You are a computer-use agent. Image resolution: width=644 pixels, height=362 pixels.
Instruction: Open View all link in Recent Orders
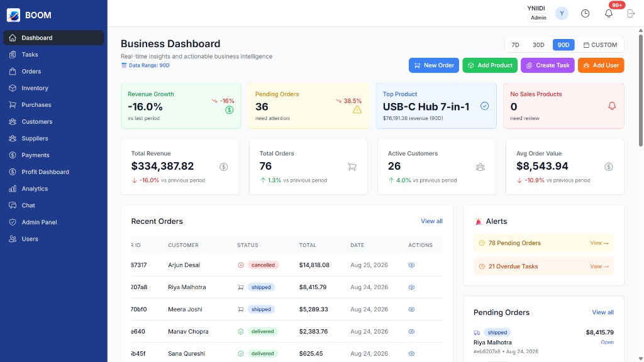[431, 221]
